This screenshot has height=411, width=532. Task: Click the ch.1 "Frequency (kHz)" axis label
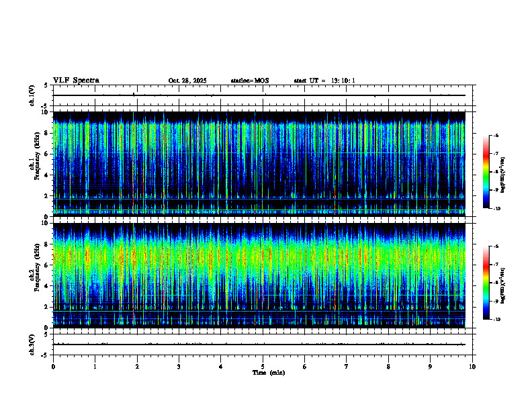pos(36,156)
